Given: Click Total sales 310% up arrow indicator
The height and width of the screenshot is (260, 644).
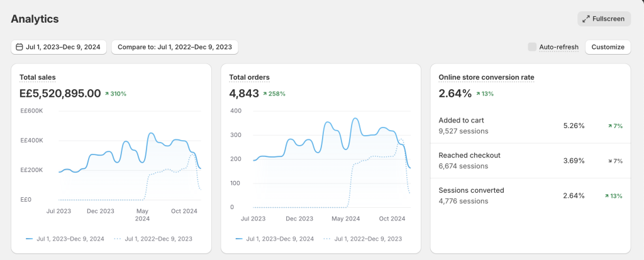Looking at the screenshot, I should 108,94.
